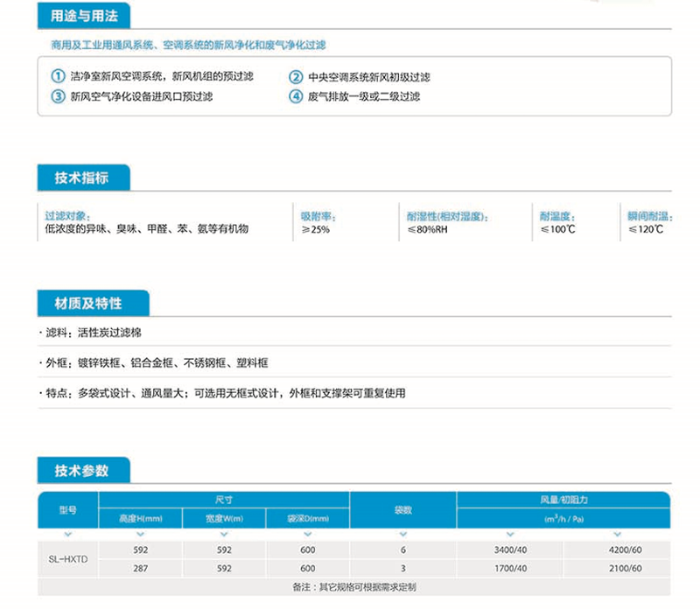The height and width of the screenshot is (610, 700).
Task: Select the table cell containing 3400/40
Action: [x=512, y=550]
